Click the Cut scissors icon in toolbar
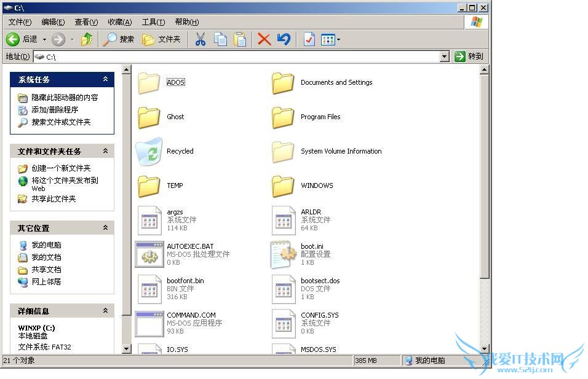This screenshot has height=379, width=588. tap(200, 39)
